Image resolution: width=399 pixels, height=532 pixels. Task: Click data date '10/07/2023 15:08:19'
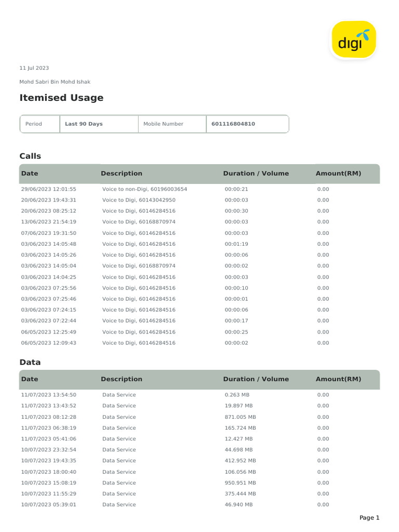point(48,483)
